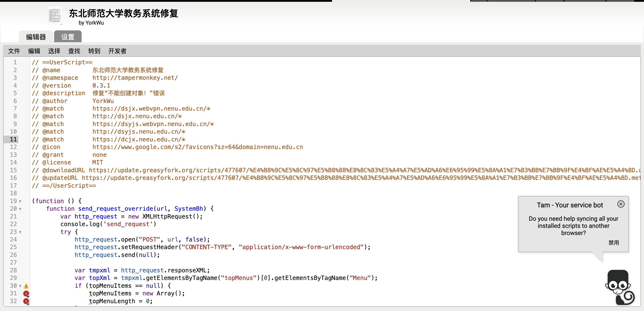Open the 文件 menu
The image size is (644, 311).
(14, 51)
